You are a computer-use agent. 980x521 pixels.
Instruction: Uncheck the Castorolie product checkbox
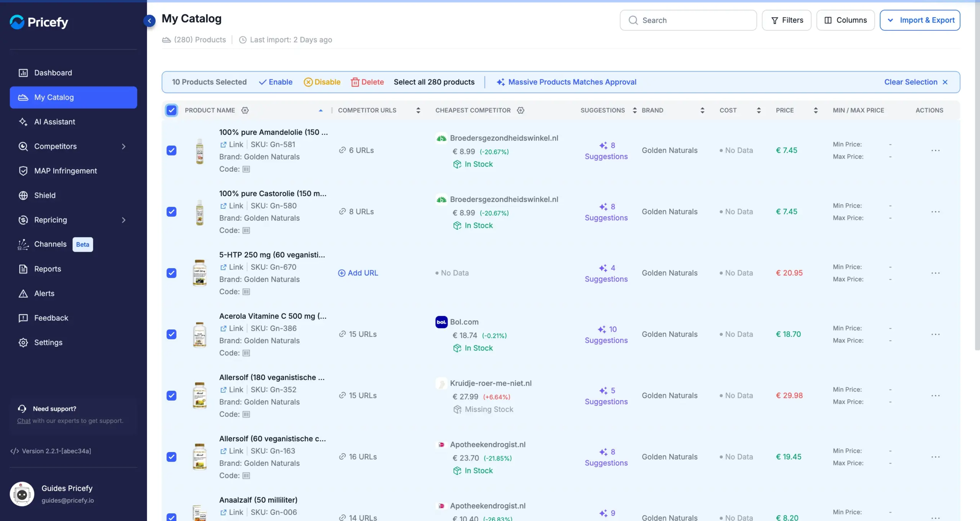[171, 212]
